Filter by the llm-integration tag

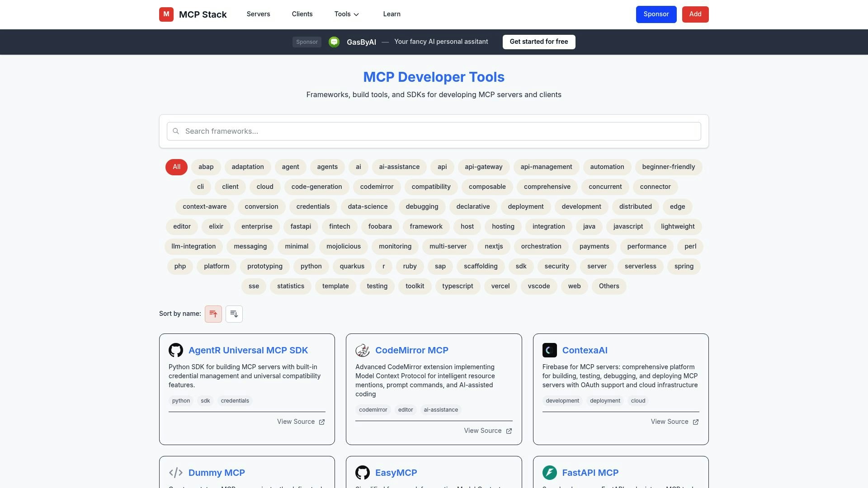point(193,247)
